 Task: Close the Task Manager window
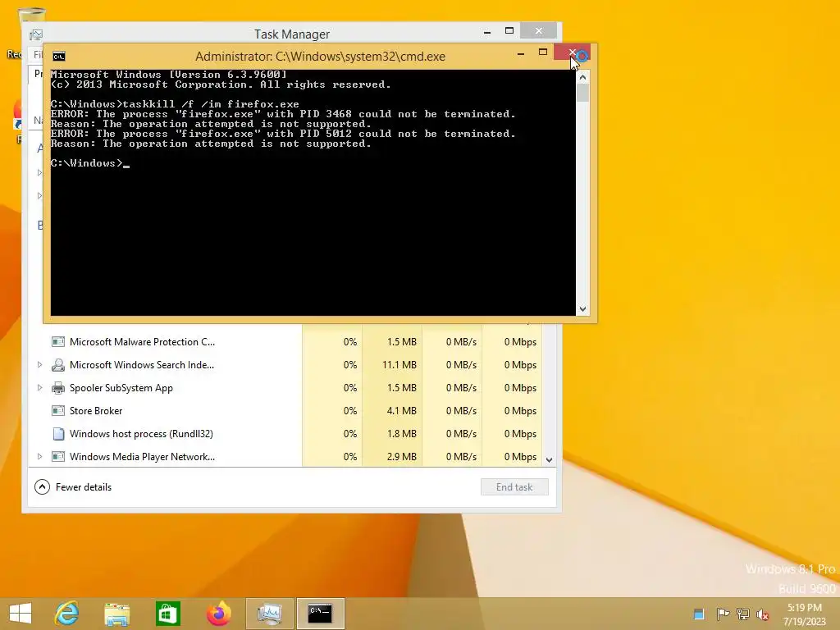[x=538, y=31]
